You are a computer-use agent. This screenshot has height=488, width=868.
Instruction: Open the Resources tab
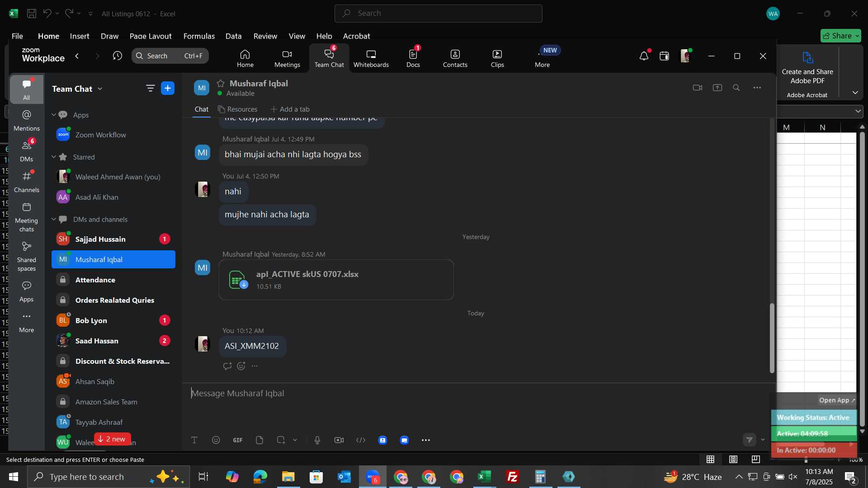237,109
